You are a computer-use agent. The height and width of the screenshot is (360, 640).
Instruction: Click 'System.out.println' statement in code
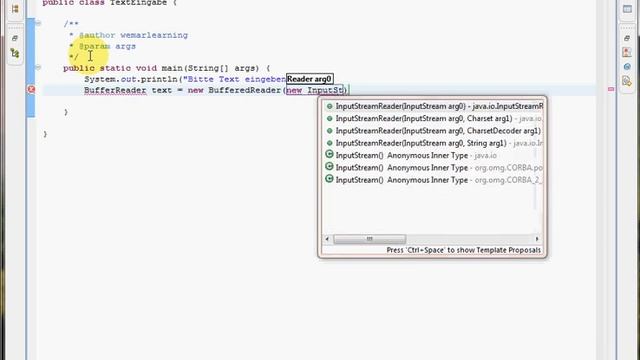pos(131,79)
